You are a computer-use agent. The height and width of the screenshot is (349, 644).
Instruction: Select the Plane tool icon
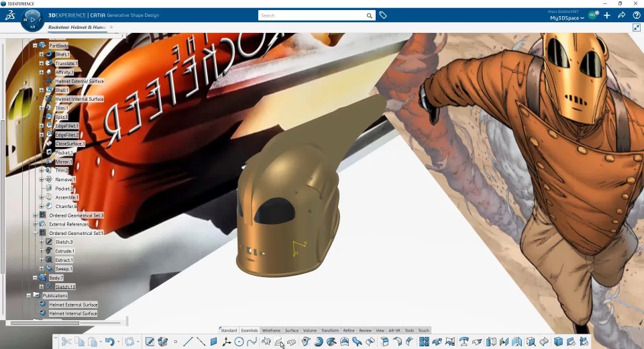coord(213,342)
